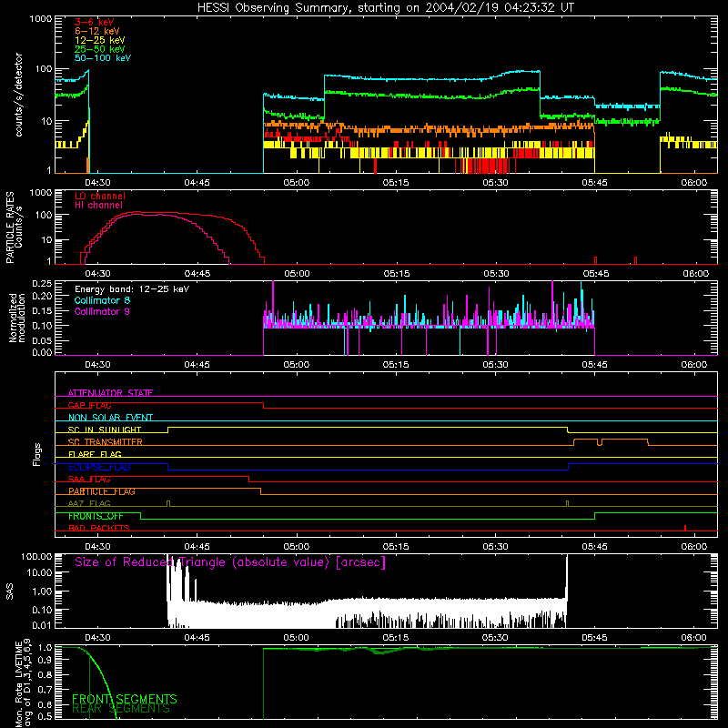The image size is (728, 728).
Task: Click the NON_SOLAR_EVENT flag label
Action: coord(110,418)
